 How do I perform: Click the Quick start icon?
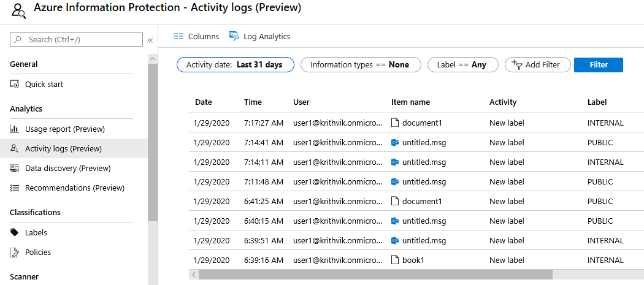click(x=14, y=84)
